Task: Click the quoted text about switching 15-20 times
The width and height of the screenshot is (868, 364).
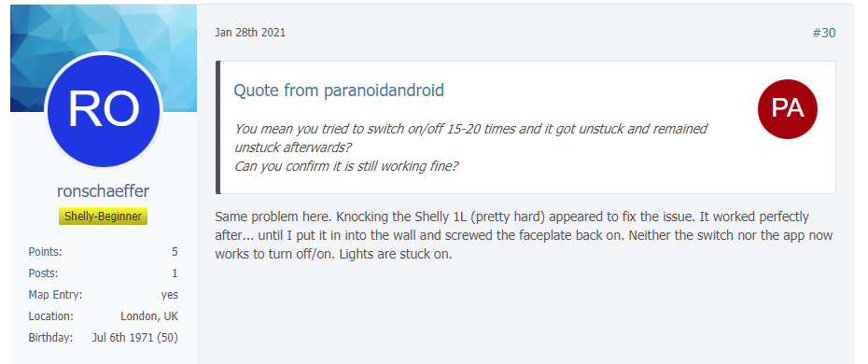Action: click(x=470, y=138)
